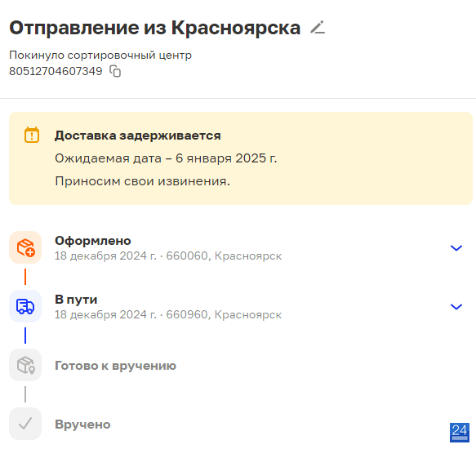This screenshot has width=476, height=449.
Task: Click 660060, Красноярск date line
Action: pos(168,256)
